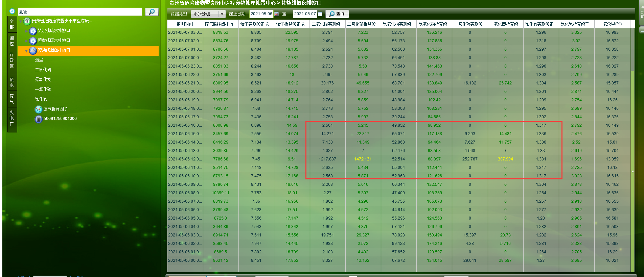Screen dimensions: 644x277
Task: Select 氯化氢 in the tree
Action: tap(41, 99)
